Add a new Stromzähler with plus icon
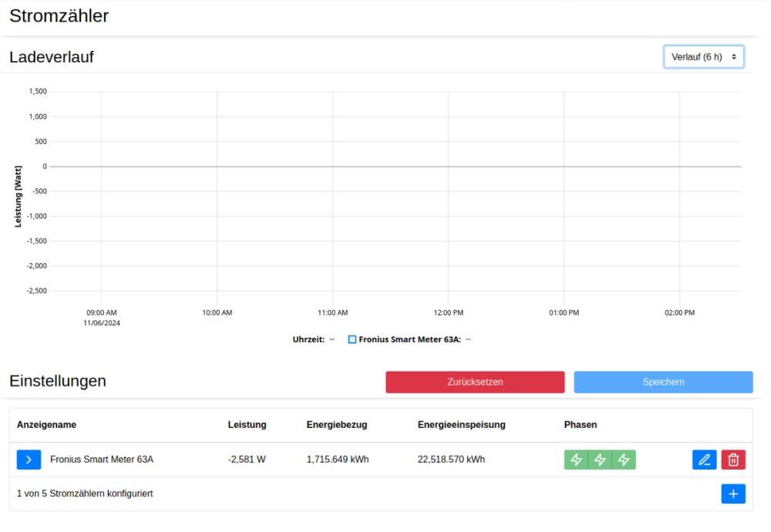Screen dimensions: 771x532 point(733,493)
